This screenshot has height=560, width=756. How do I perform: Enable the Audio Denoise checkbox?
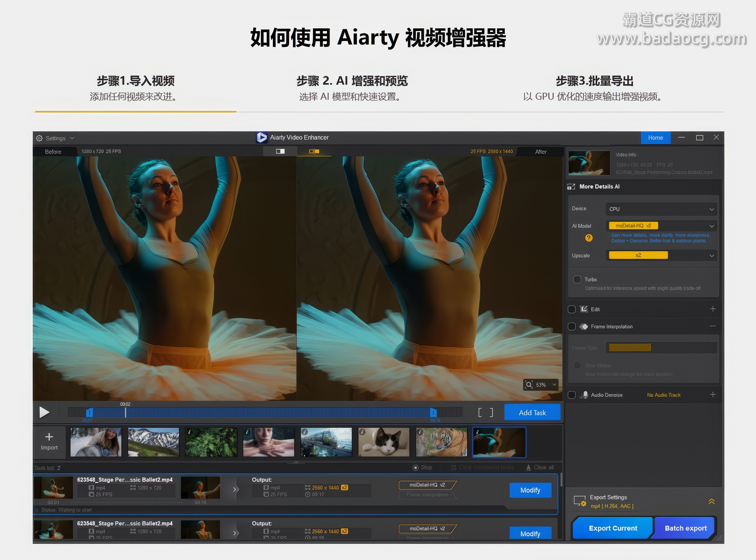572,395
